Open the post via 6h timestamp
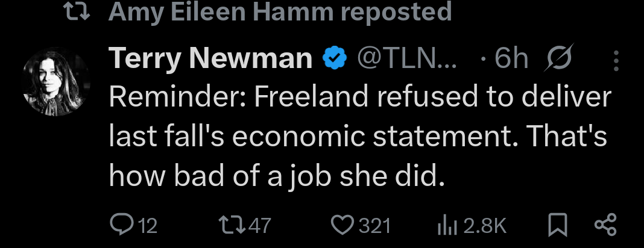 [x=511, y=58]
